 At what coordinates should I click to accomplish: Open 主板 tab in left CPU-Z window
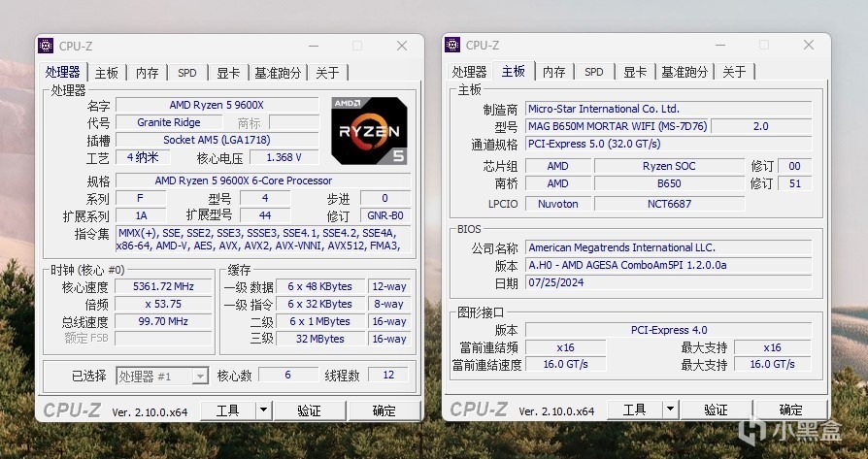click(106, 73)
